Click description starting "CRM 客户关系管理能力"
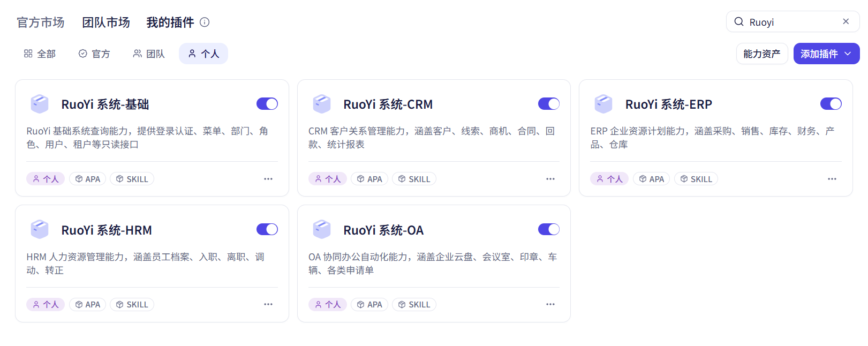 [x=432, y=138]
